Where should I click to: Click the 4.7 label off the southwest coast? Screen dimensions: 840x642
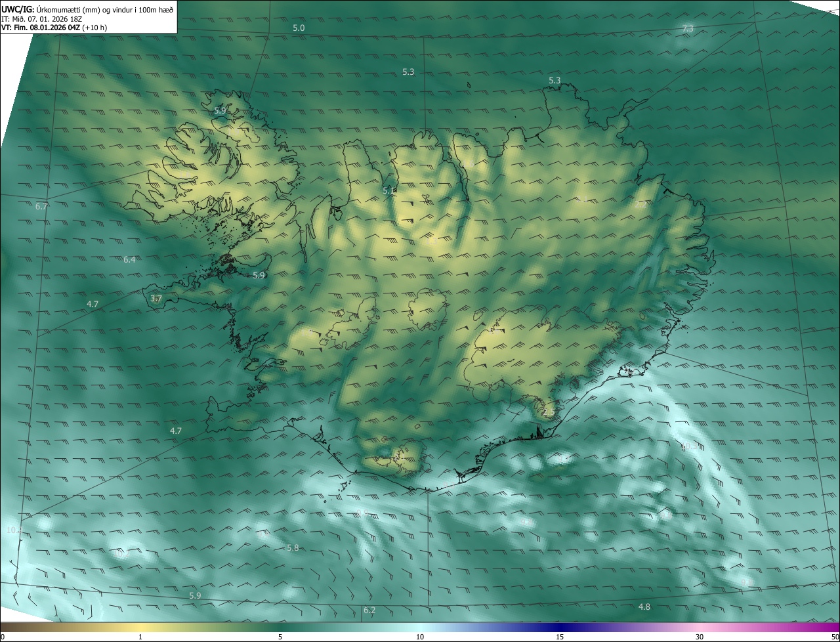175,431
